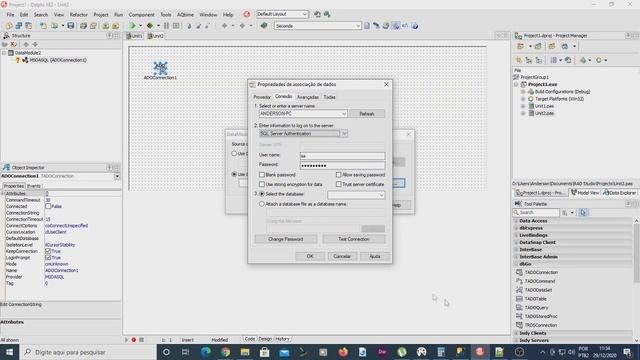Click the Test Connection button
Image resolution: width=640 pixels, height=360 pixels.
[353, 239]
